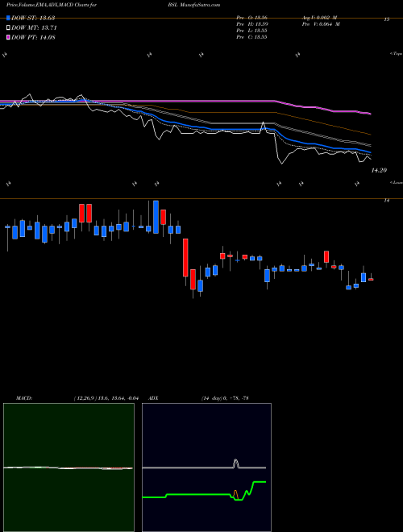Image resolution: width=403 pixels, height=532 pixels.
Task: Click the 'Pre H' high price value
Action: click(251, 24)
